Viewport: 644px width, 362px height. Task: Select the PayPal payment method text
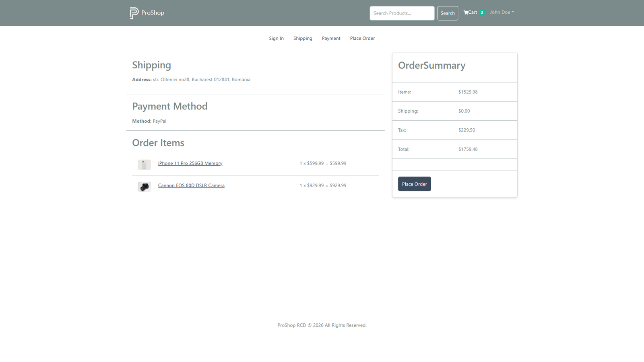159,121
